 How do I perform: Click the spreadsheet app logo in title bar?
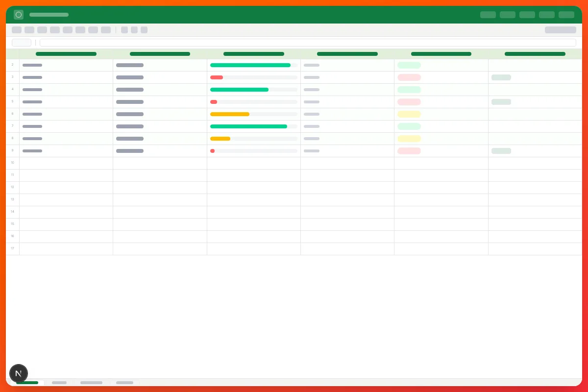[x=19, y=15]
